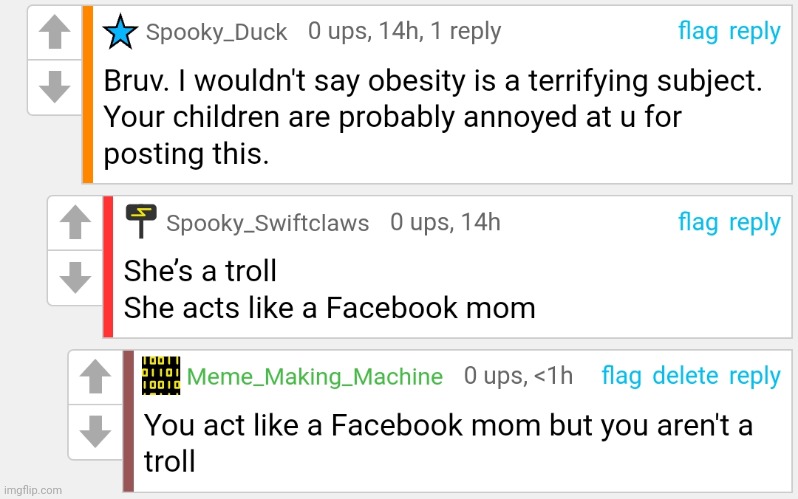Viewport: 798px width, 499px height.
Task: Reply to Spooky_Swiftclaws' comment
Action: (754, 222)
